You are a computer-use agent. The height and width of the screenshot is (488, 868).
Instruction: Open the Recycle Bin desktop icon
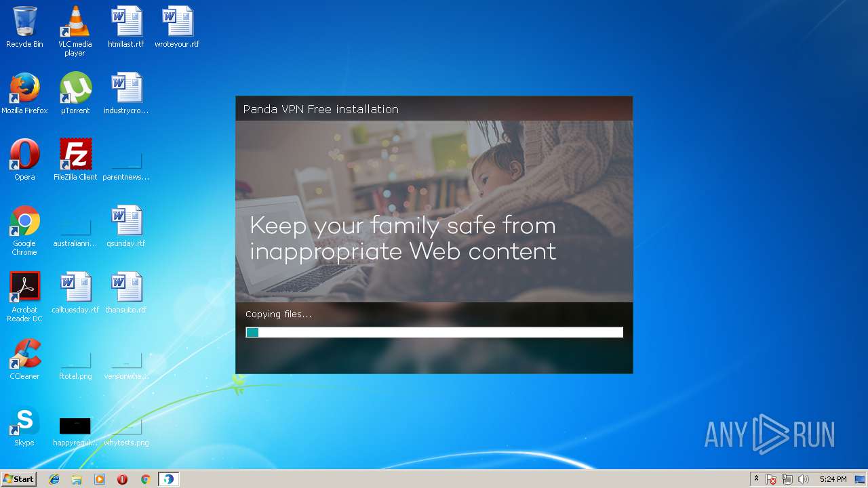point(24,27)
